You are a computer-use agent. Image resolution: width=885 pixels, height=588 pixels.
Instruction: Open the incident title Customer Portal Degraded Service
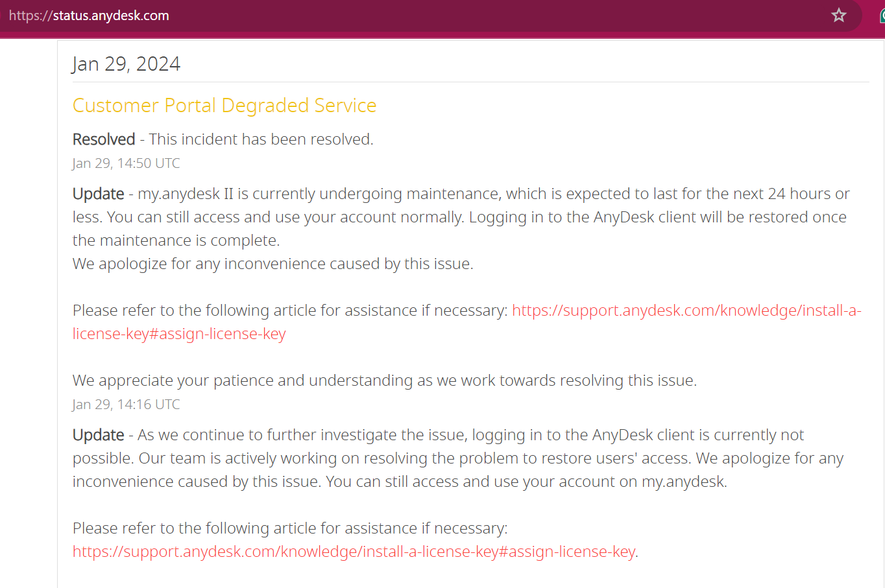click(224, 105)
